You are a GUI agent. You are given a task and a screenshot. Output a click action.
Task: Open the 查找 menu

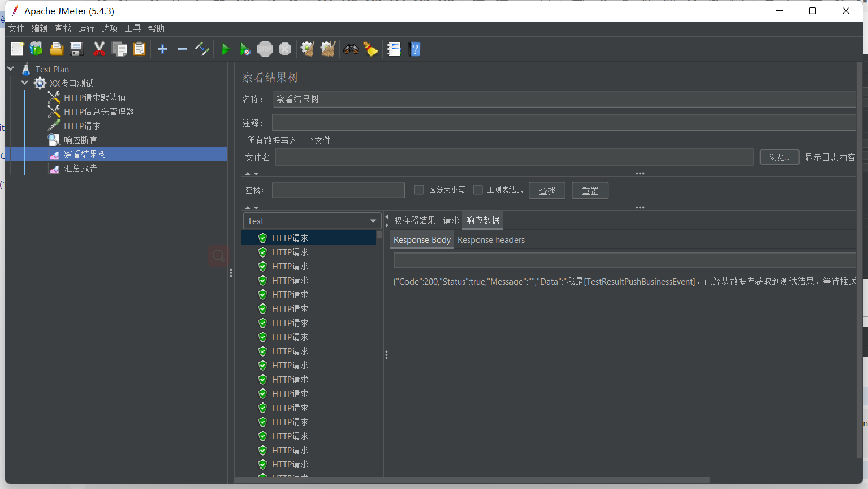63,28
